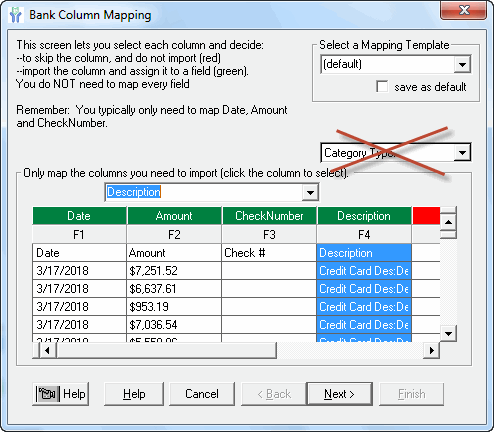The width and height of the screenshot is (494, 432).
Task: Expand the Category Type dropdown
Action: click(462, 153)
